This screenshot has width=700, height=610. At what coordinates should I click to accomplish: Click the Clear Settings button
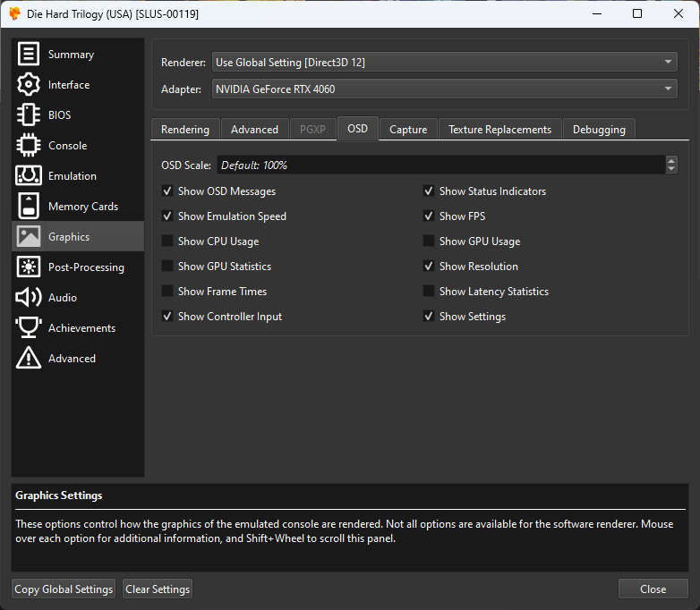[x=158, y=589]
